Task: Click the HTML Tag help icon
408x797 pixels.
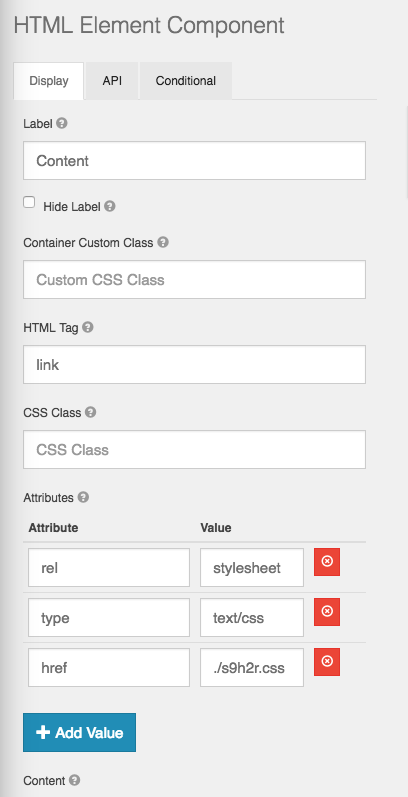Action: (x=87, y=327)
